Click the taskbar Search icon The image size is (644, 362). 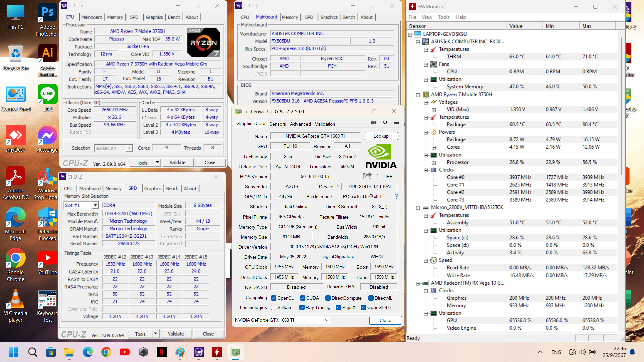(33, 352)
